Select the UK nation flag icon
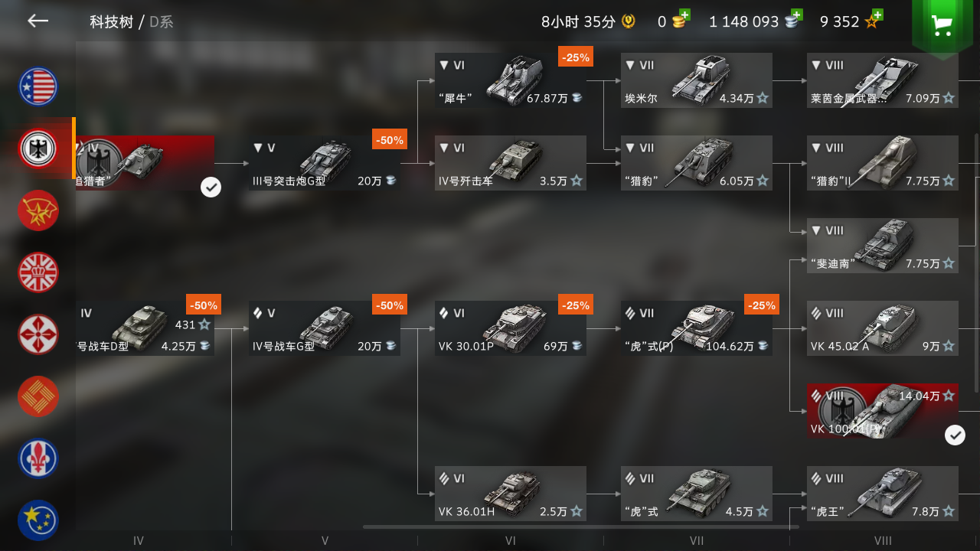This screenshot has height=551, width=980. [38, 272]
